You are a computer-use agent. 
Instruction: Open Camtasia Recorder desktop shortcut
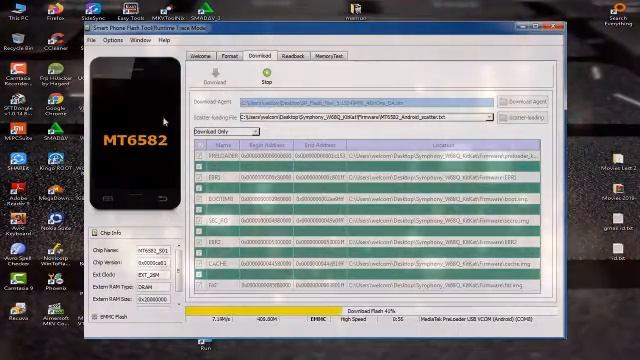coord(18,74)
